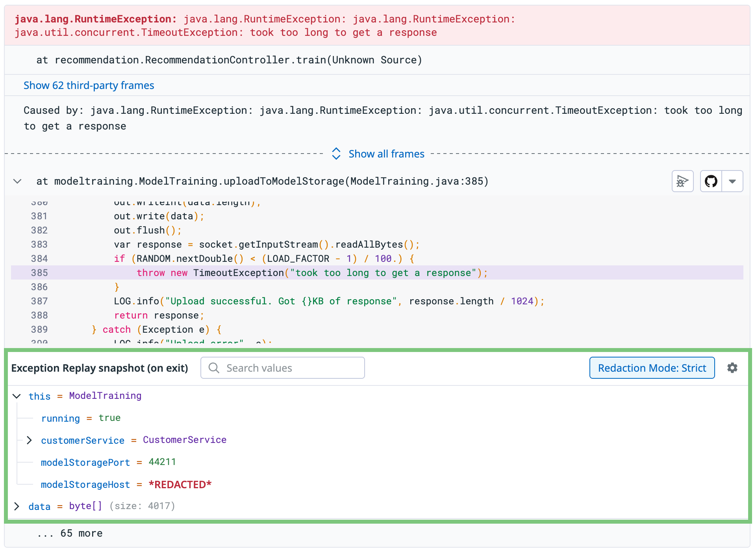The height and width of the screenshot is (552, 756).
Task: Toggle the Redaction Mode: Strict button
Action: coord(652,368)
